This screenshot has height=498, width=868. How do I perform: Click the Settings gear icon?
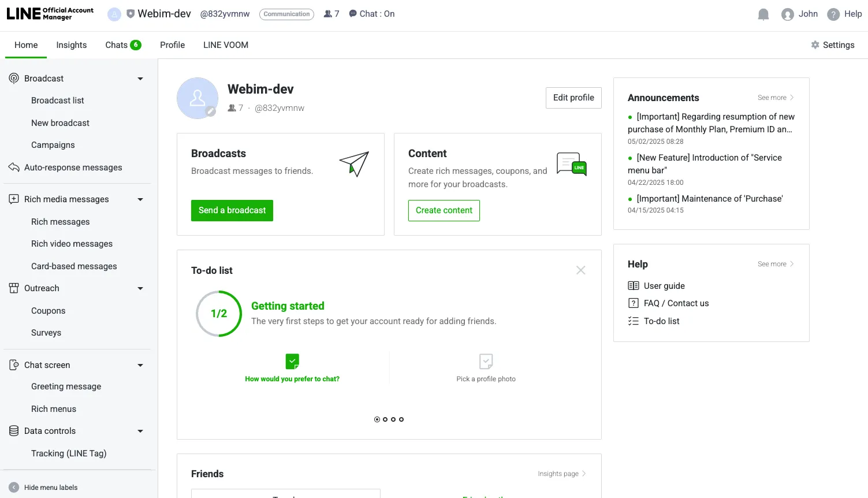tap(815, 45)
